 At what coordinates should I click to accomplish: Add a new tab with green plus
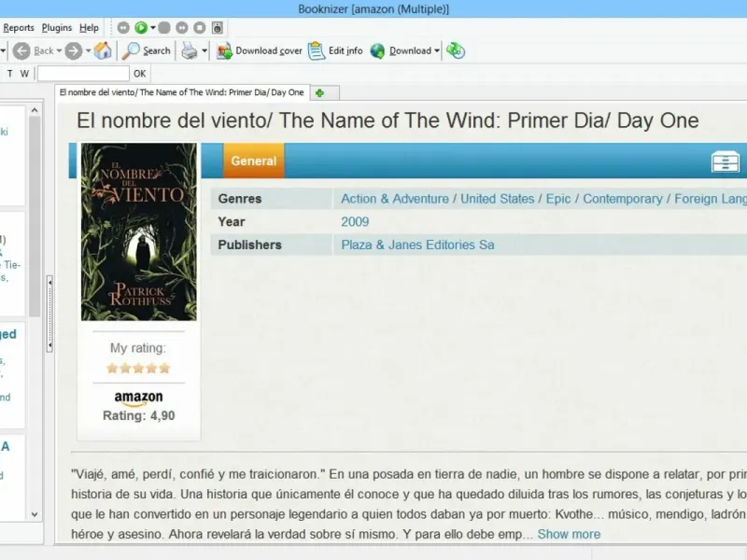(x=320, y=92)
